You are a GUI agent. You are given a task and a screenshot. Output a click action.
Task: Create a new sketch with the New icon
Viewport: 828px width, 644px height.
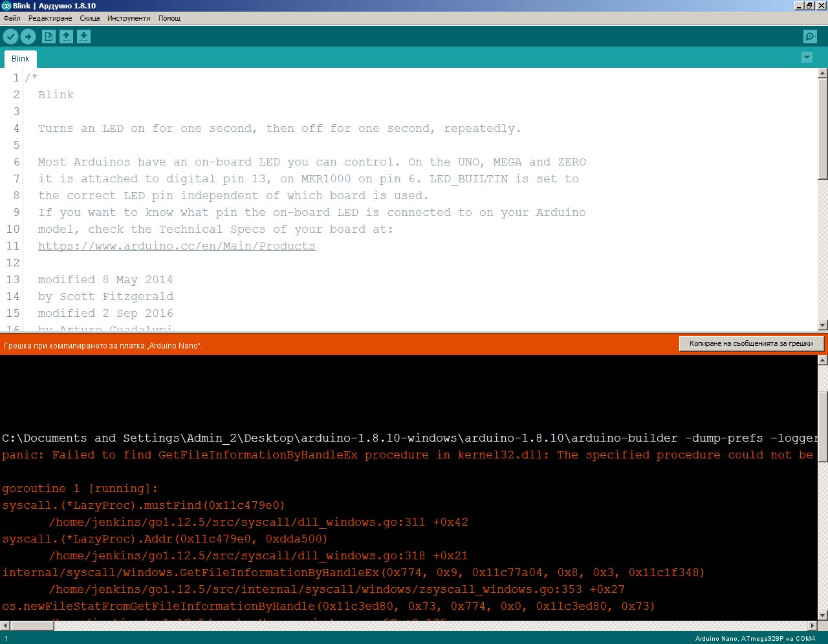click(x=49, y=37)
